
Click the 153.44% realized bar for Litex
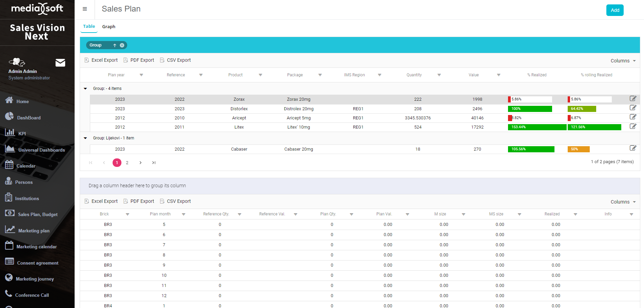536,127
